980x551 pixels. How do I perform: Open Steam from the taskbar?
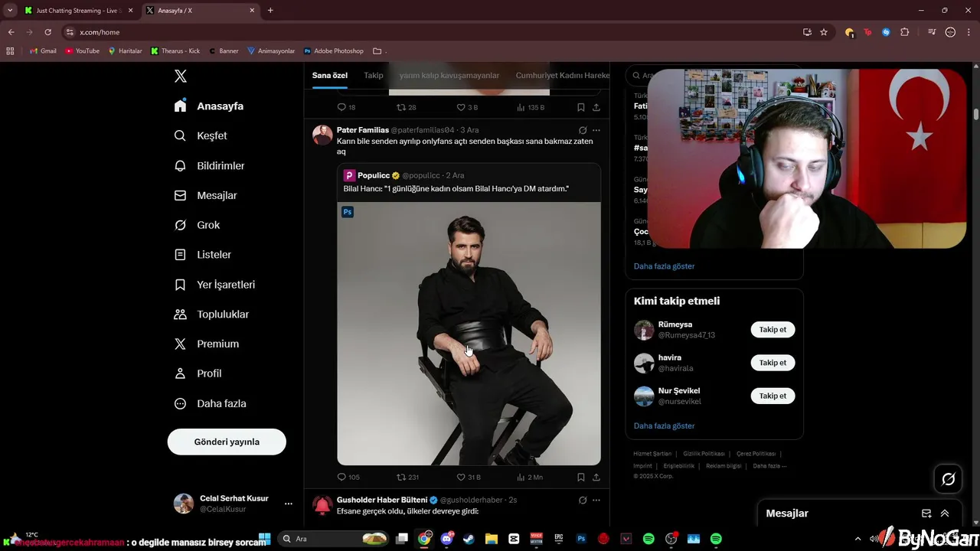click(x=469, y=539)
